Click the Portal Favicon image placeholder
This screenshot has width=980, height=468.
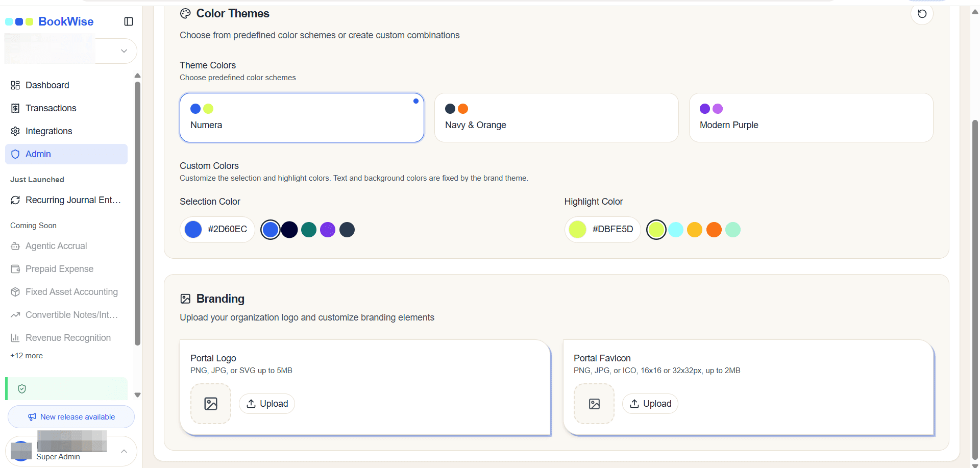[x=594, y=404]
